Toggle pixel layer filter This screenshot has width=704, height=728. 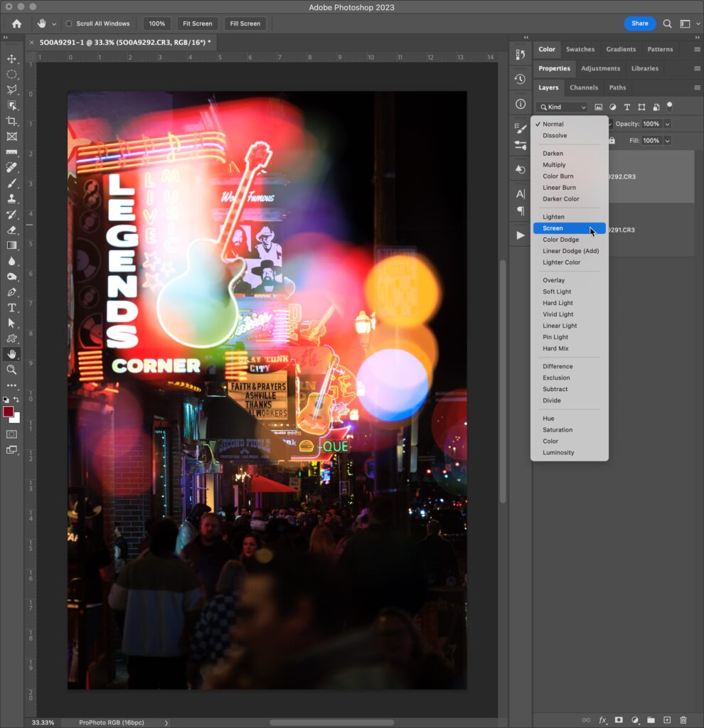tap(599, 107)
